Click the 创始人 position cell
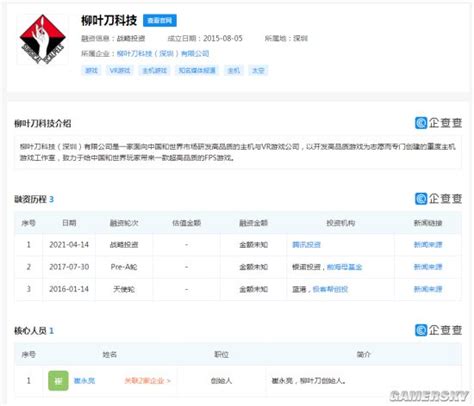474x406 pixels. (x=221, y=381)
